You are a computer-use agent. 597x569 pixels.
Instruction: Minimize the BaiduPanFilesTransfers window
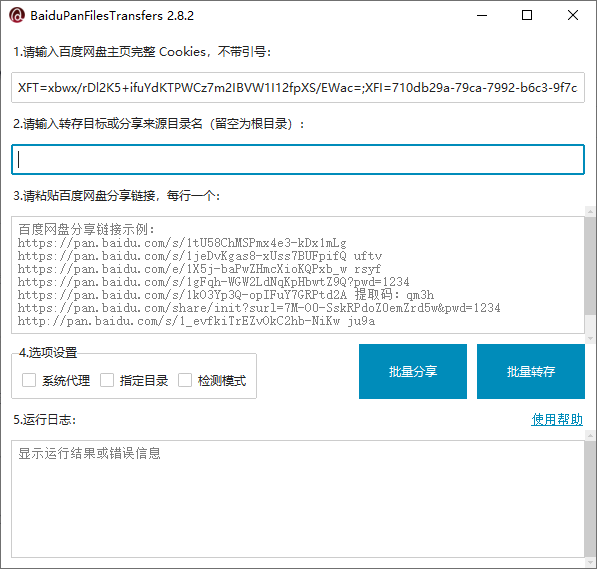click(482, 16)
